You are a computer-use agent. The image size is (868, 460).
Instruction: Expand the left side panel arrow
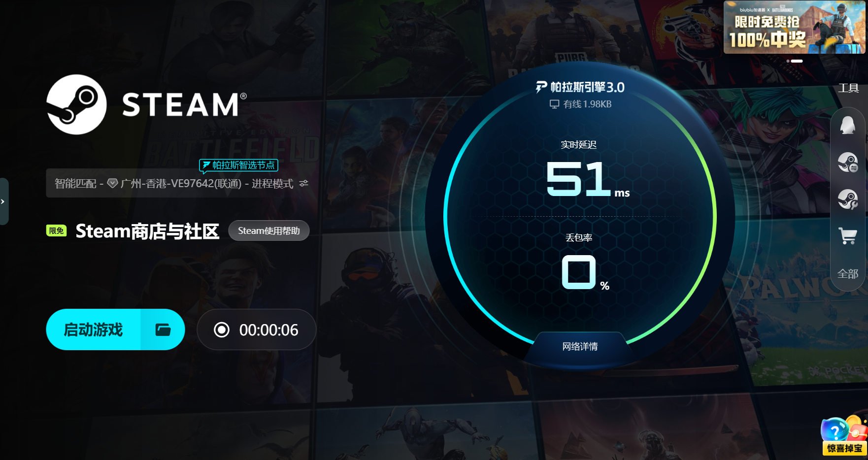tap(3, 201)
